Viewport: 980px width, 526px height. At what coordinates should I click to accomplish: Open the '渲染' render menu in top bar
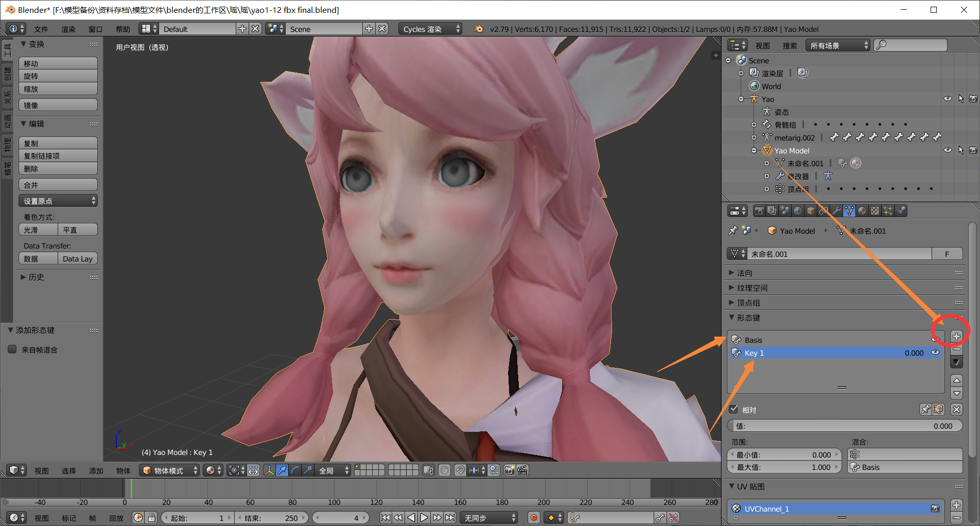pyautogui.click(x=68, y=29)
